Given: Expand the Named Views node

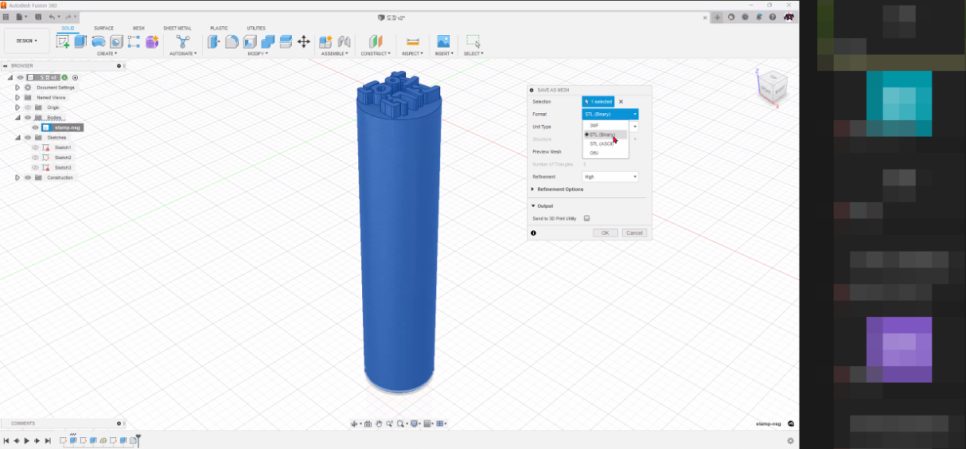Looking at the screenshot, I should (x=17, y=97).
